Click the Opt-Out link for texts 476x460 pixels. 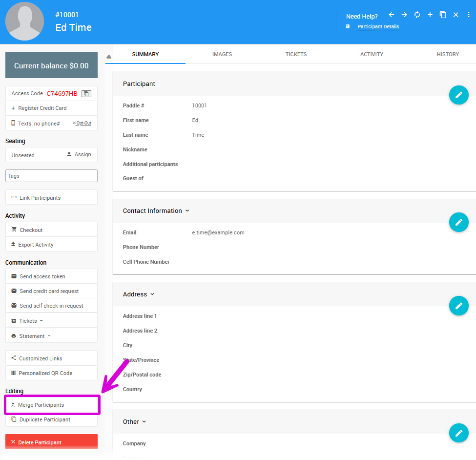[x=82, y=123]
